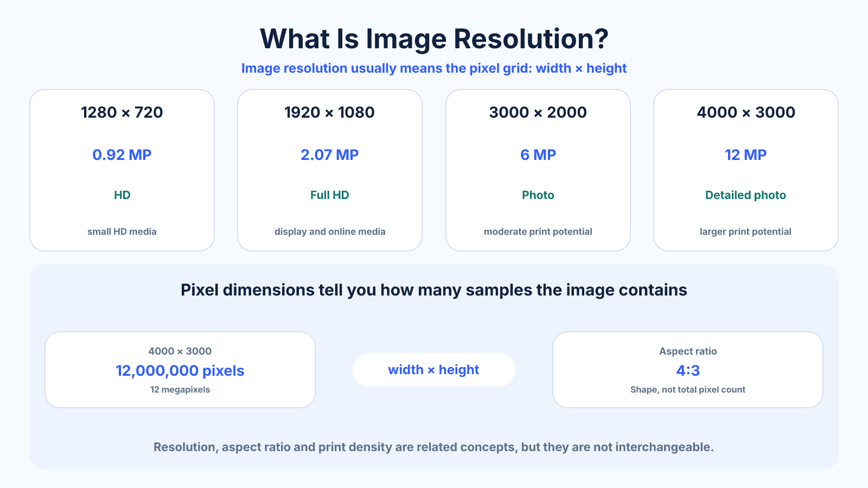This screenshot has height=488, width=868.
Task: Click the '4000 × 3000' card title
Action: [746, 112]
